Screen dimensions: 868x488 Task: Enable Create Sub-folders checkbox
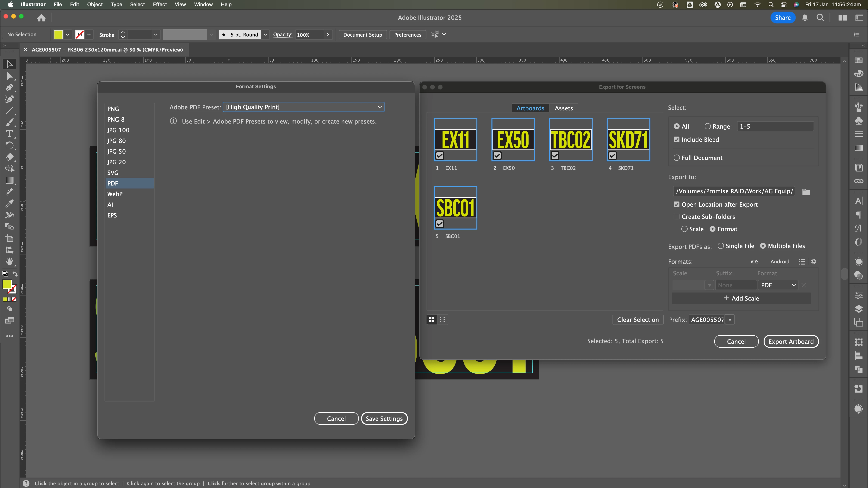(676, 217)
